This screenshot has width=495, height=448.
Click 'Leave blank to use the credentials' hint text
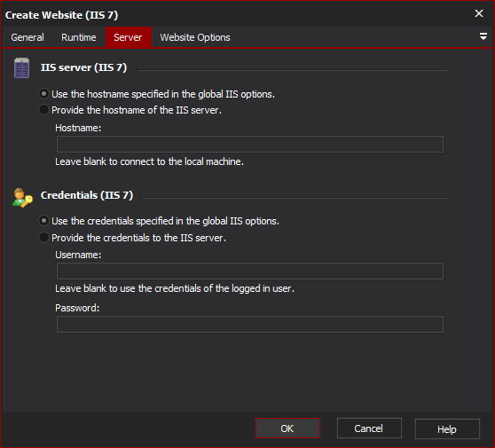coord(175,288)
